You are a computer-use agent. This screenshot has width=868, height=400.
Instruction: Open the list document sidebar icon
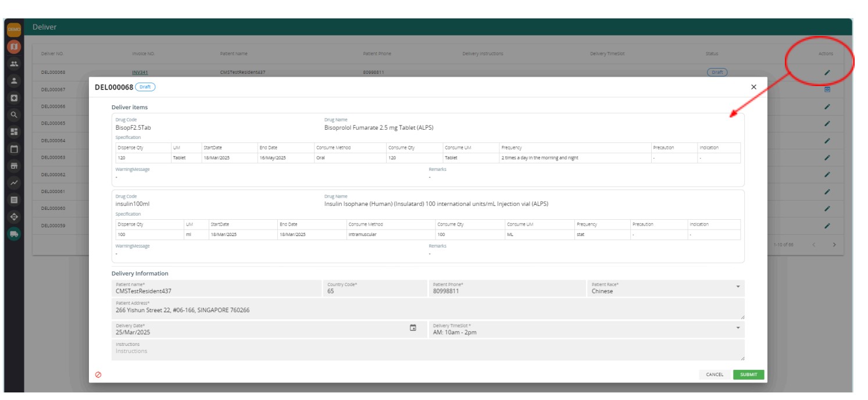(14, 200)
